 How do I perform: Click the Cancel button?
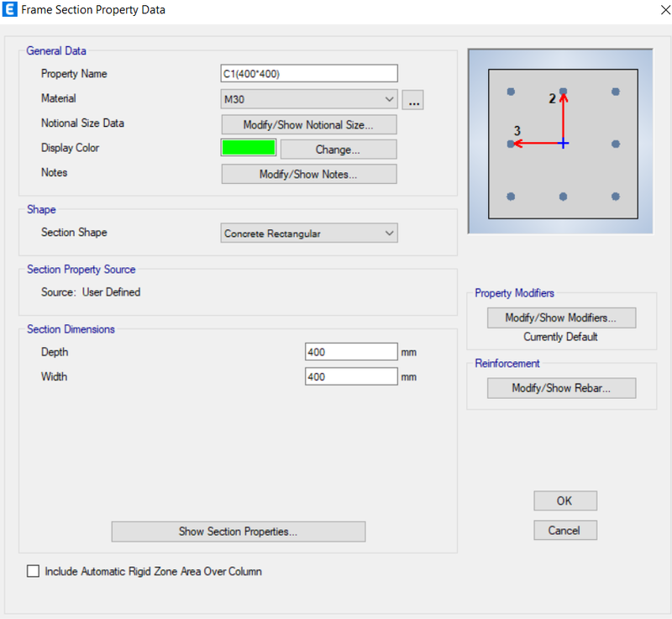tap(564, 530)
